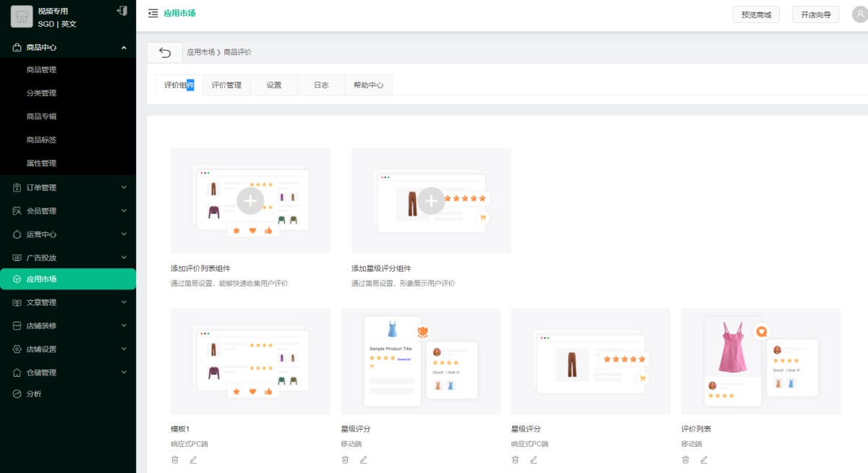Viewport: 868px width, 473px height.
Task: Expand the 会员管理 menu section
Action: click(68, 211)
